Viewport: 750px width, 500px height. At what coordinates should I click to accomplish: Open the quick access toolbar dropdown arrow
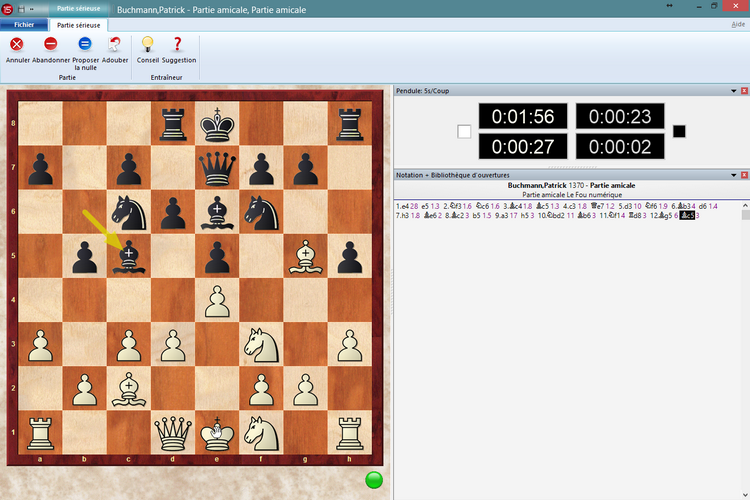(32, 7)
